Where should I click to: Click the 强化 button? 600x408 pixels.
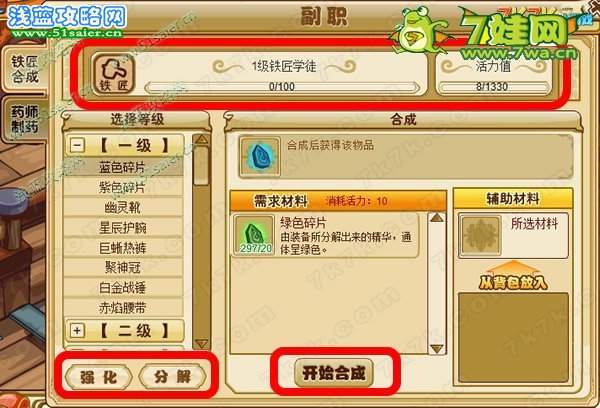click(98, 377)
